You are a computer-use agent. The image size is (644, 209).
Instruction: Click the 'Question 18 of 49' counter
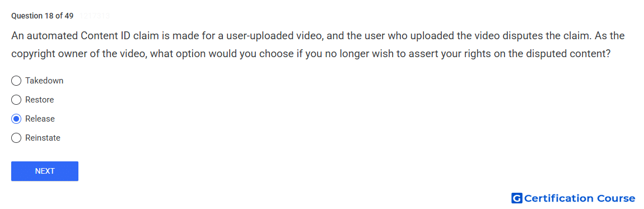[x=43, y=16]
